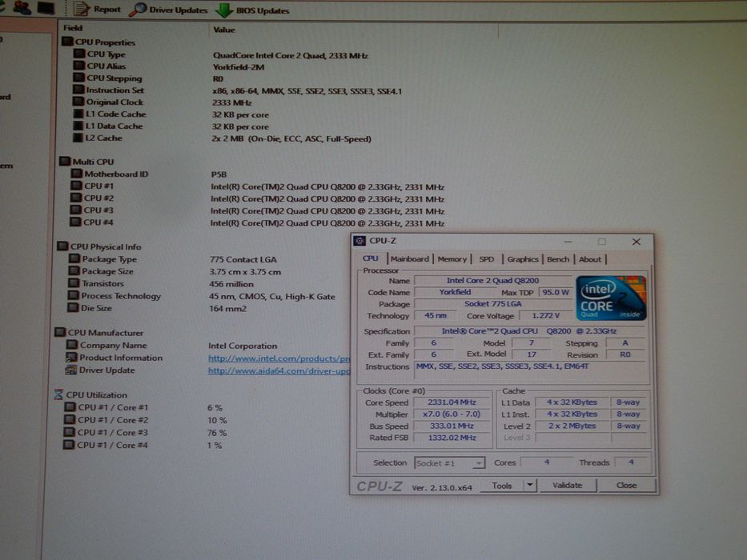Click the CPU Alias row icon
This screenshot has width=747, height=560.
click(79, 66)
